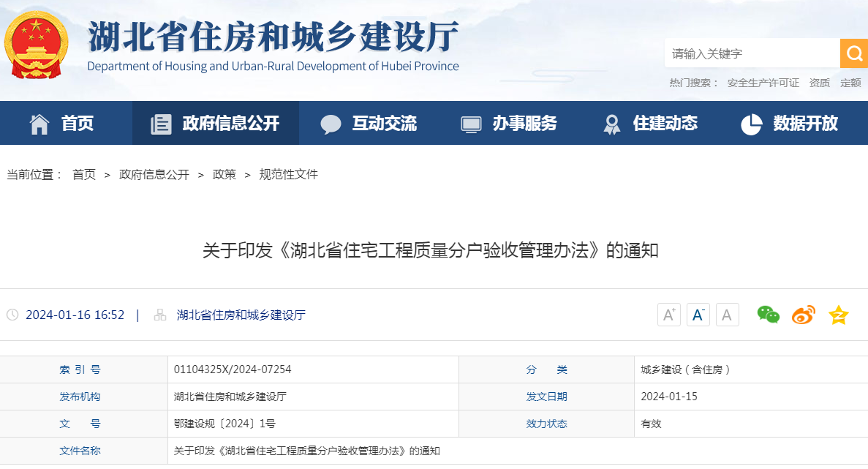This screenshot has height=469, width=868.
Task: Click the 安全生产许可证 hot search link
Action: click(x=763, y=83)
